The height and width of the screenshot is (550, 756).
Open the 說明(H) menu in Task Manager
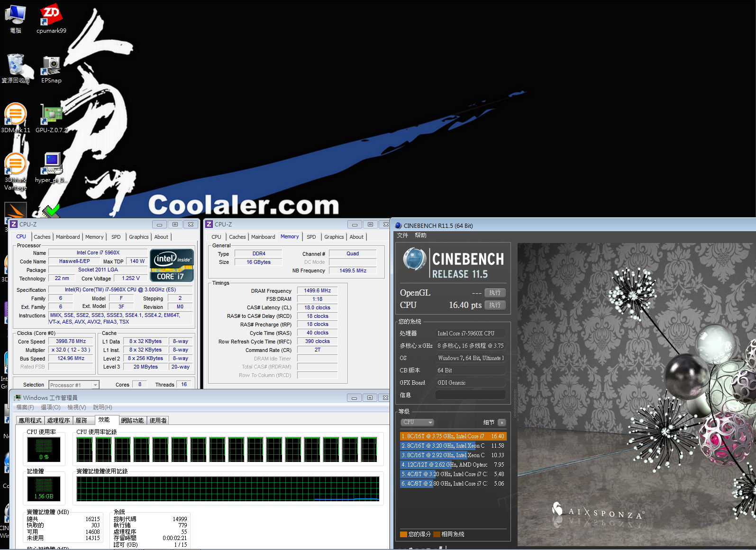pos(103,407)
